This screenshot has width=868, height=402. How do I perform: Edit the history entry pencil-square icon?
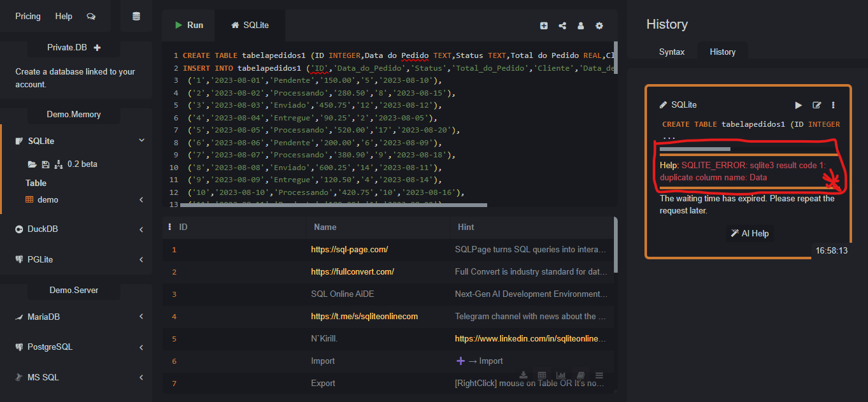pyautogui.click(x=816, y=105)
